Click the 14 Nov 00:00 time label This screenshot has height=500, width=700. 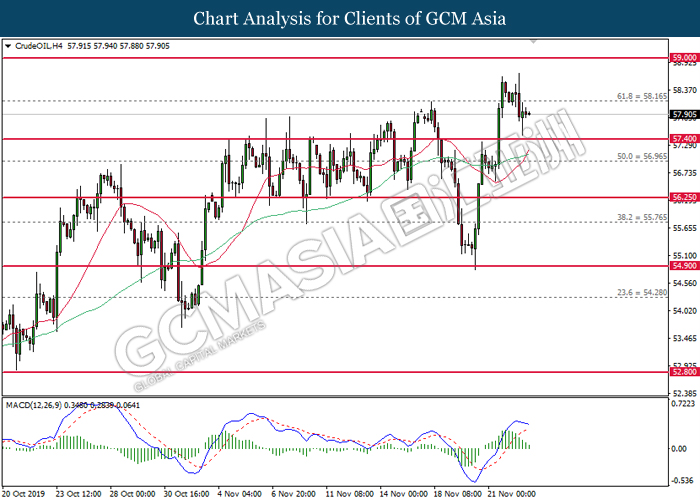click(x=403, y=494)
